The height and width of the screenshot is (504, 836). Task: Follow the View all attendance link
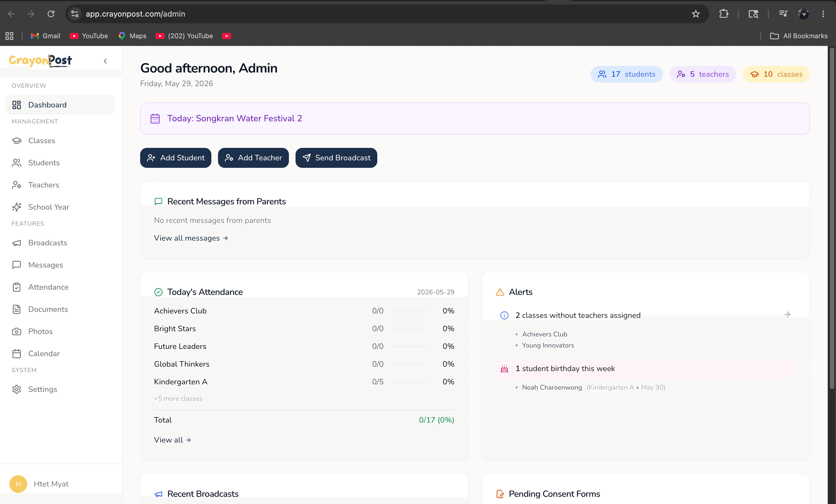172,440
